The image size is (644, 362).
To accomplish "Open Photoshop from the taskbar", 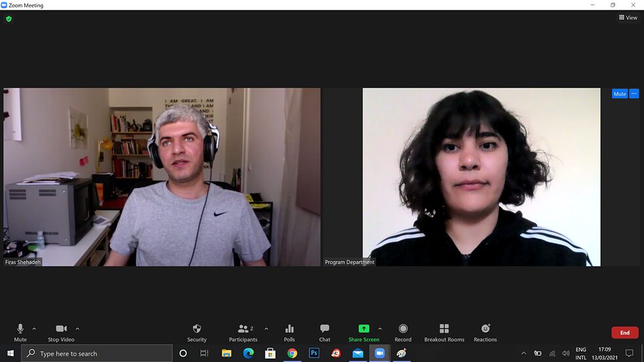I will (x=314, y=353).
